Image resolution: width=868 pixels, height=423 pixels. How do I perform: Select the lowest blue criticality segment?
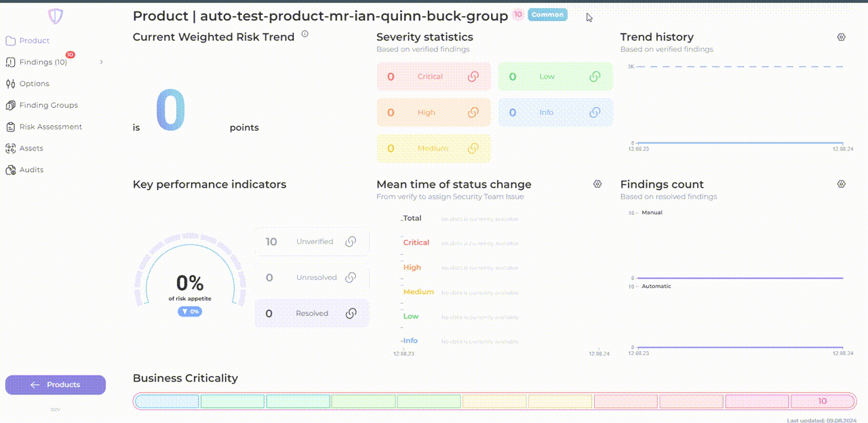point(167,401)
